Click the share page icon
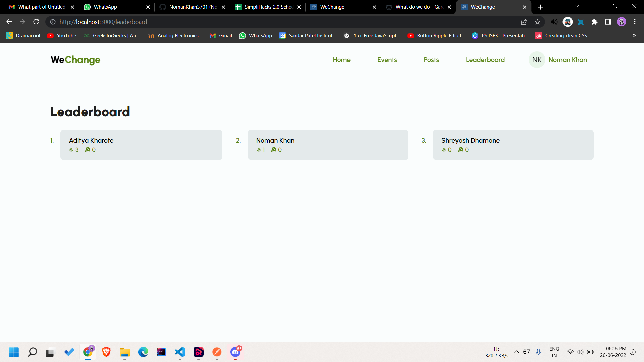644x362 pixels. click(524, 22)
